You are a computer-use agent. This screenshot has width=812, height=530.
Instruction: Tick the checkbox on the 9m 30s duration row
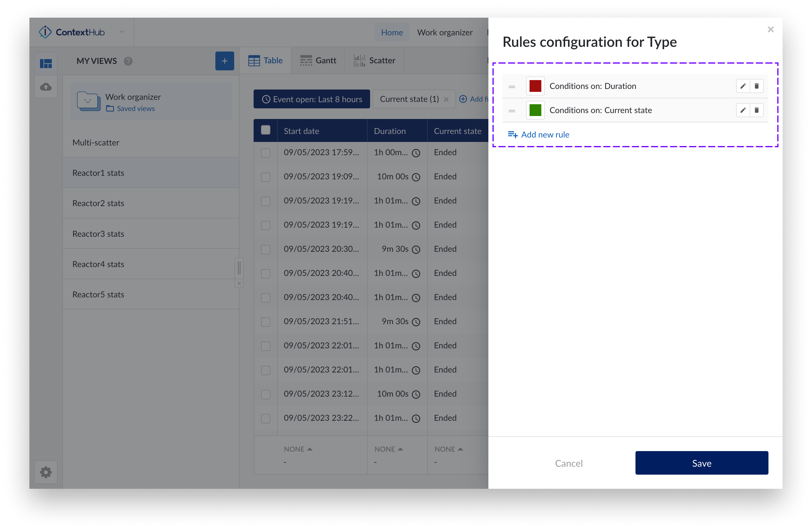[x=265, y=249]
